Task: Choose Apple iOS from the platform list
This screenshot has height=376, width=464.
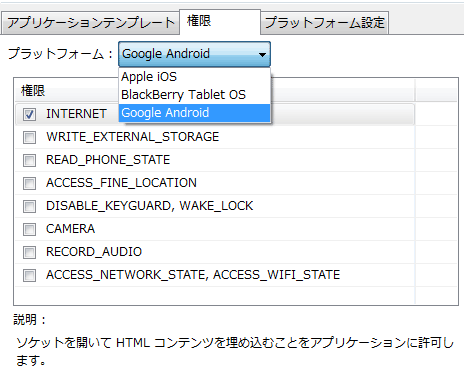Action: coord(194,77)
